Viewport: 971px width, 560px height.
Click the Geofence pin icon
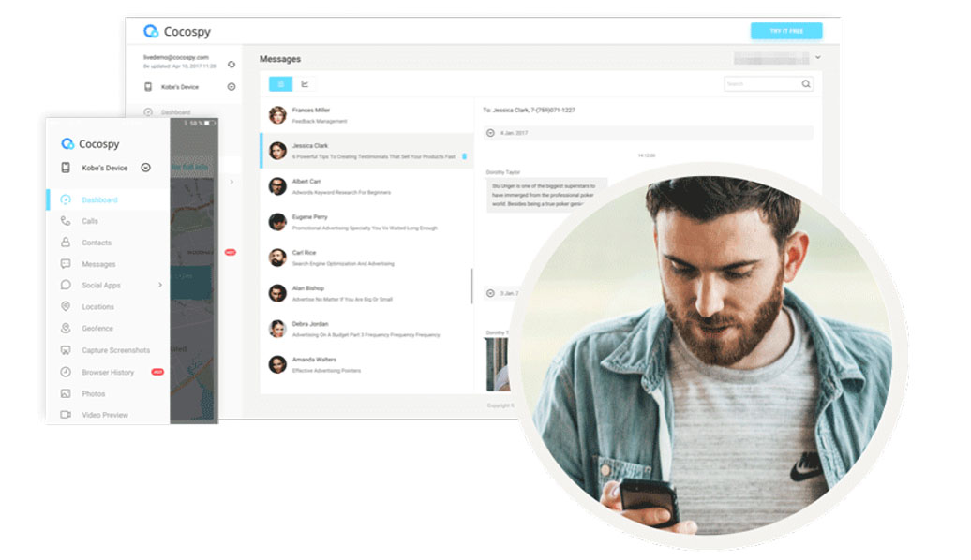tap(66, 328)
